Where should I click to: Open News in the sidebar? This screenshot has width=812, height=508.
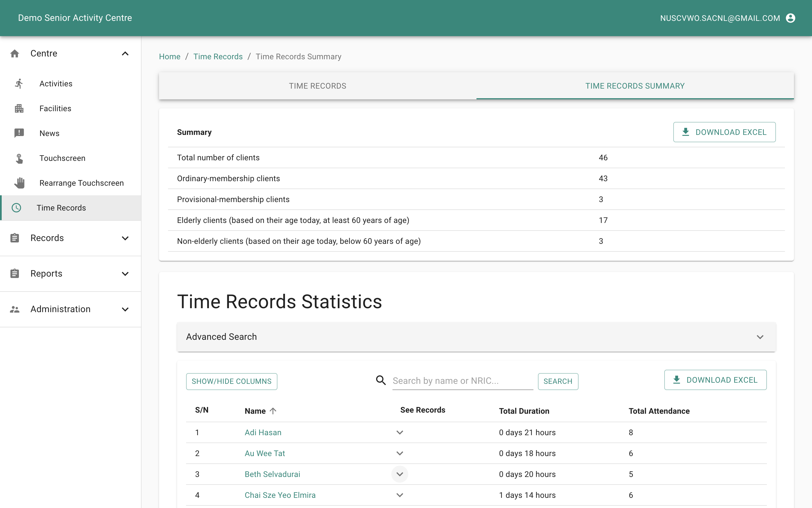[x=70, y=133]
